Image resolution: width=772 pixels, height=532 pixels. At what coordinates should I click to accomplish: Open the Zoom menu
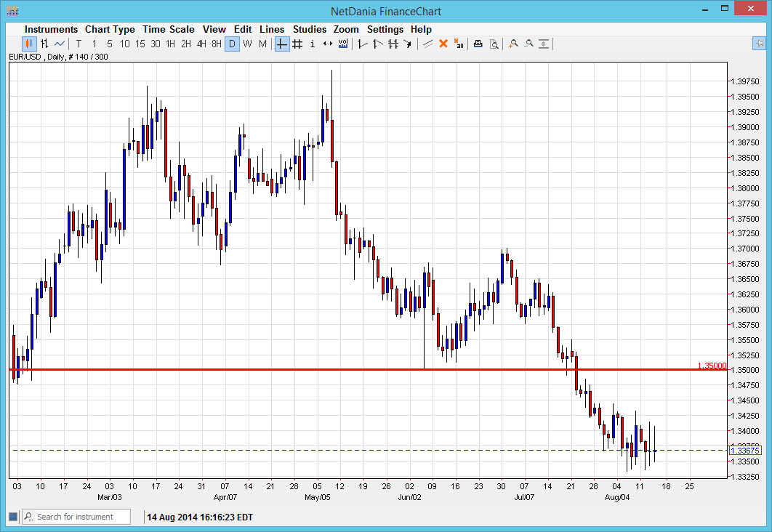click(x=346, y=29)
